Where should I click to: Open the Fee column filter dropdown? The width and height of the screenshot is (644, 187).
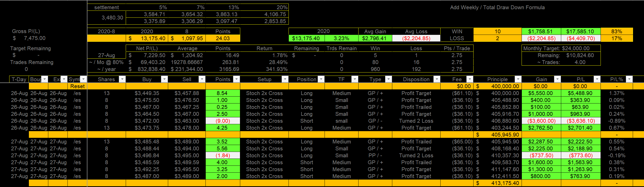click(470, 79)
